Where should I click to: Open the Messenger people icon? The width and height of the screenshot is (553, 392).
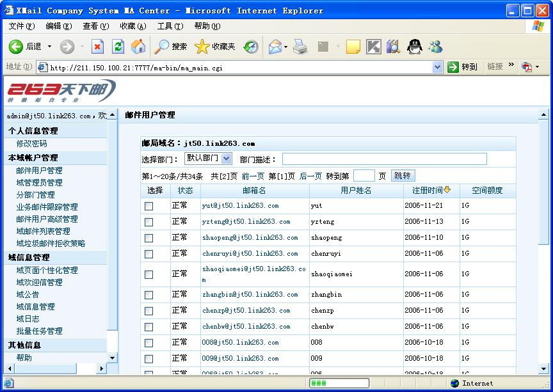pos(436,47)
